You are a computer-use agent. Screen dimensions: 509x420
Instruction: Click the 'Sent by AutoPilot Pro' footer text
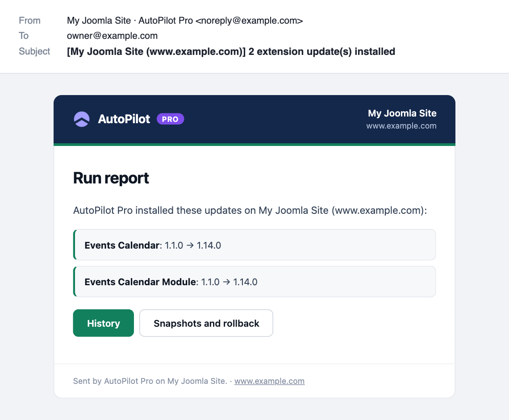coord(150,381)
